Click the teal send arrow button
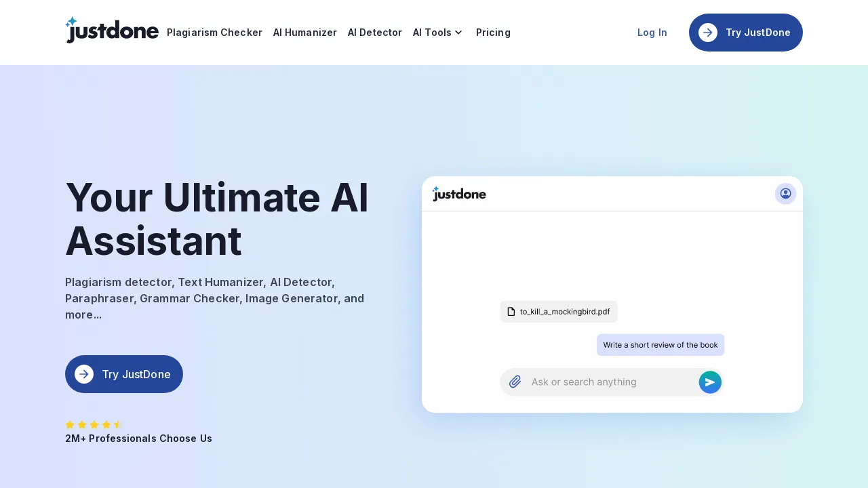Screen dimensions: 868x488 [x=710, y=382]
